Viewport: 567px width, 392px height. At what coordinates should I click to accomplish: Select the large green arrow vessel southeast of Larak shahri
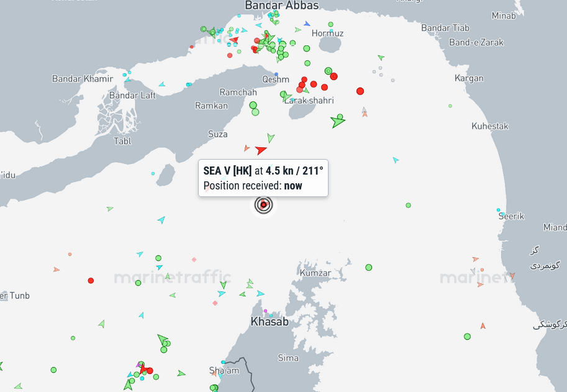point(338,122)
